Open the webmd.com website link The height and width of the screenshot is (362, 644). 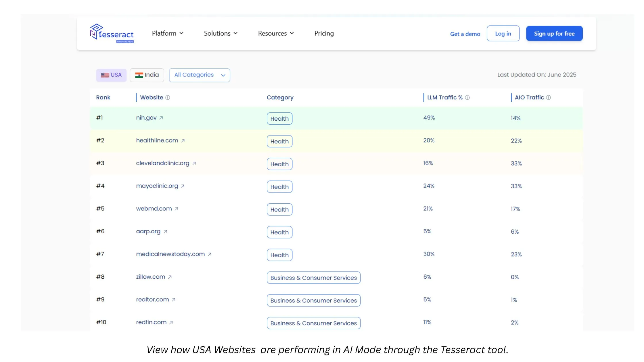pyautogui.click(x=154, y=209)
